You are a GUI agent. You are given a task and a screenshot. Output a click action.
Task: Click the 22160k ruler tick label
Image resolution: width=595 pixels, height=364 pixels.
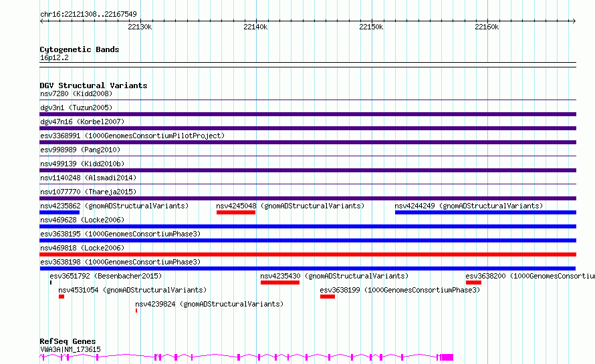[x=487, y=27]
